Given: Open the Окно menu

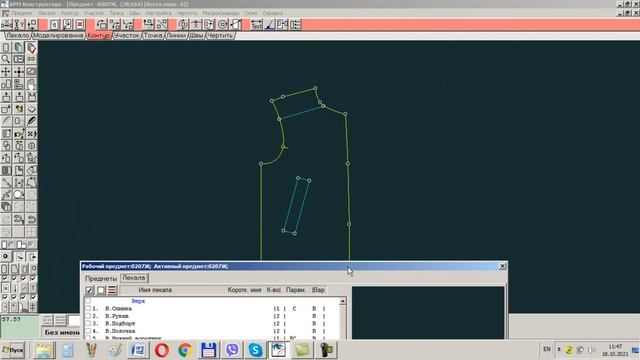Looking at the screenshot, I should [x=251, y=13].
